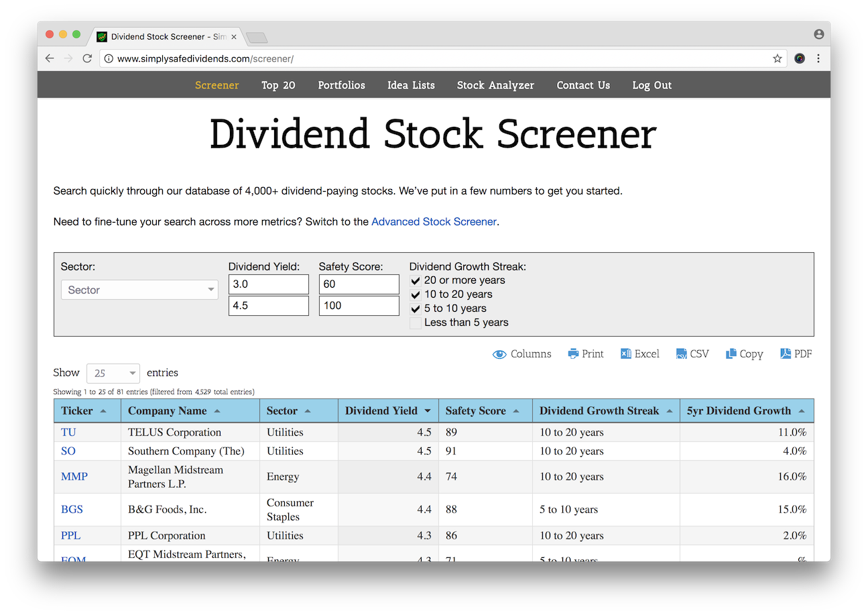Open the browser profile icon

click(x=819, y=34)
